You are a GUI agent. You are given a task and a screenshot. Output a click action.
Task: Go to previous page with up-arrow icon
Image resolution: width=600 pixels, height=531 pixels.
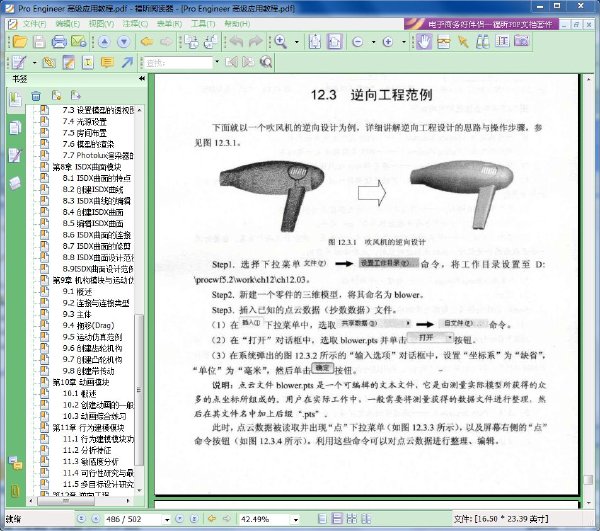point(104,42)
